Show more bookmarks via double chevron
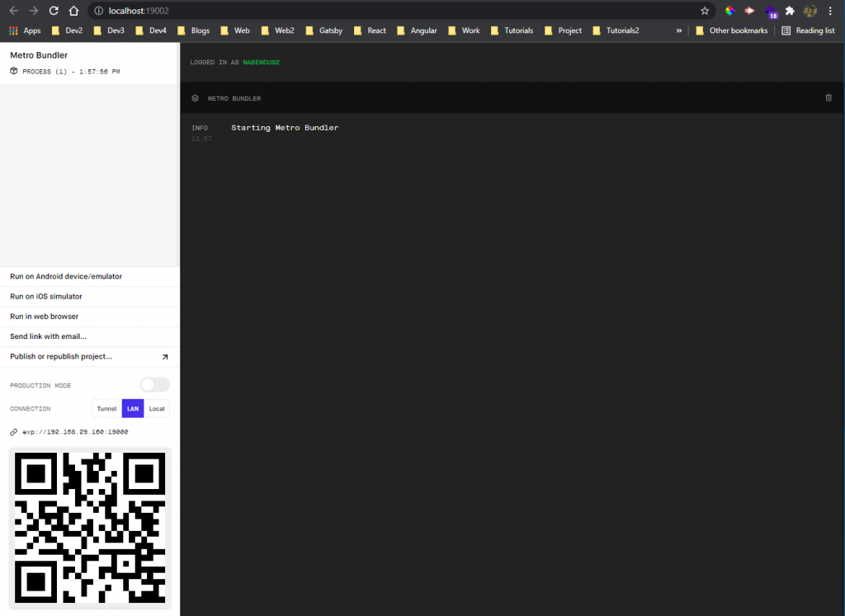The height and width of the screenshot is (616, 845). click(679, 31)
